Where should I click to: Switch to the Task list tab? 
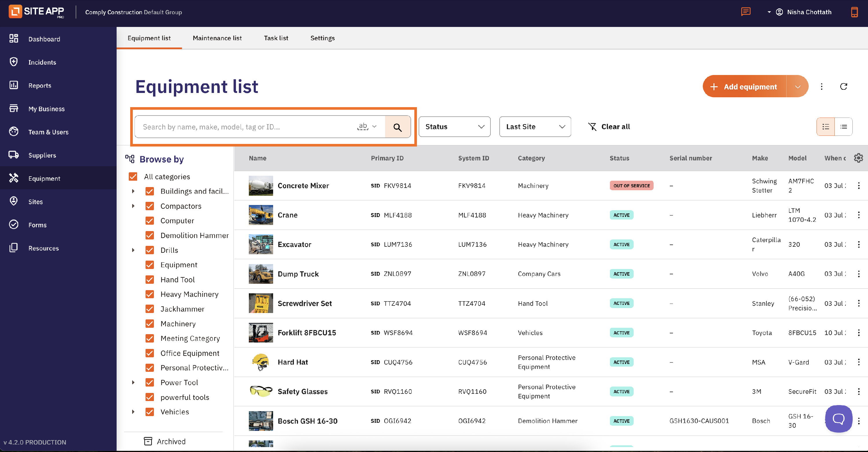click(276, 38)
